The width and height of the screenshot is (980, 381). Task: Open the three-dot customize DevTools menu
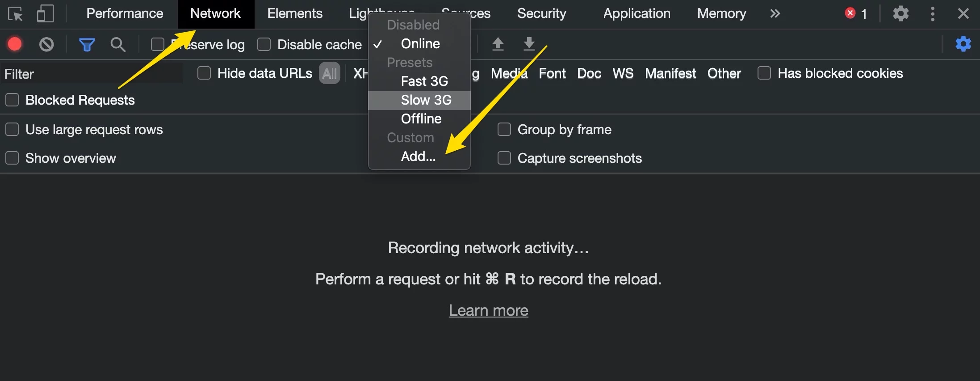(x=933, y=14)
